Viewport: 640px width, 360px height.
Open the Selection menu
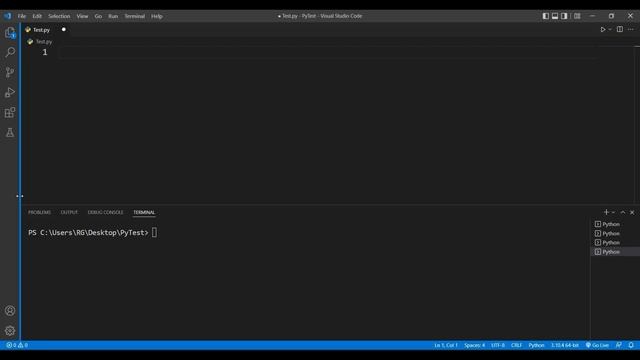tap(59, 16)
